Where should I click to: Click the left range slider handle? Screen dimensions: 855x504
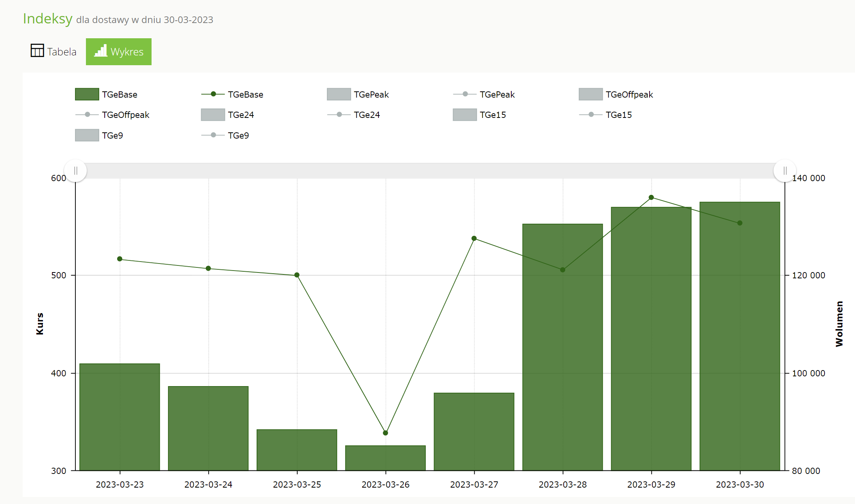click(x=75, y=171)
